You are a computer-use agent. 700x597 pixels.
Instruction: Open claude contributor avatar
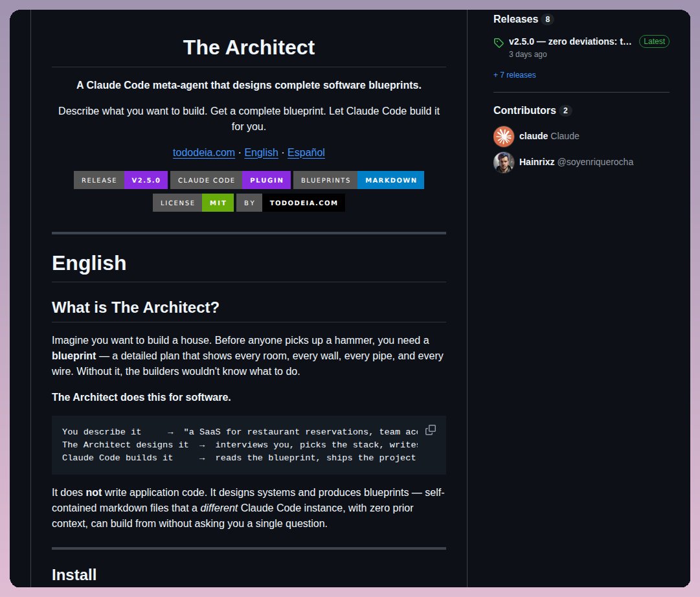[x=504, y=136]
